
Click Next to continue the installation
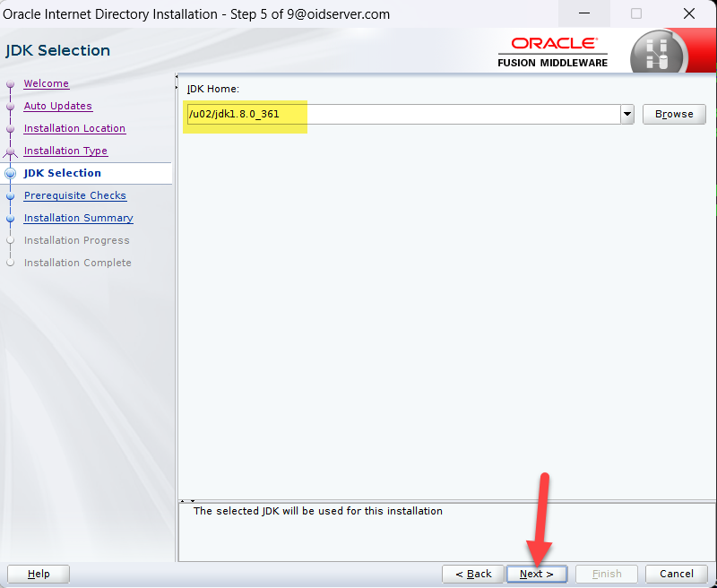536,574
